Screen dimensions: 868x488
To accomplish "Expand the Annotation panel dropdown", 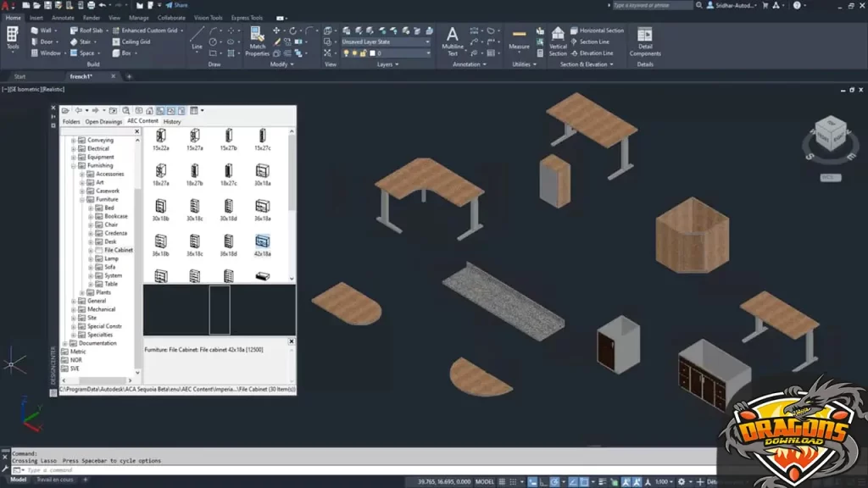I will coord(470,64).
